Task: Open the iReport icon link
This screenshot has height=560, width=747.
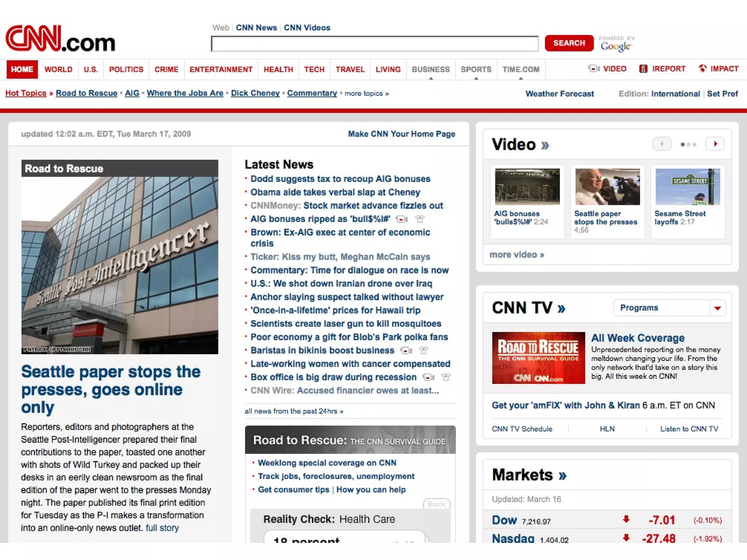Action: tap(643, 69)
